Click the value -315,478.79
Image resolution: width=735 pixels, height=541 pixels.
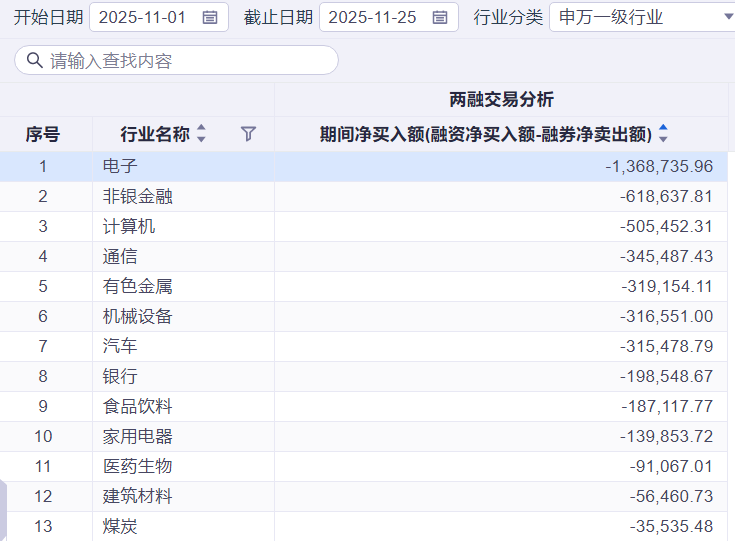tap(666, 346)
